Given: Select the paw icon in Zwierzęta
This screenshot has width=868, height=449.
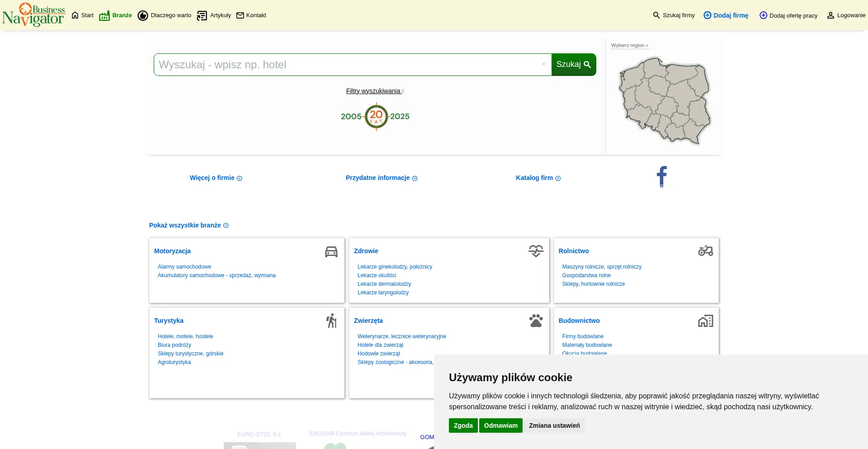Looking at the screenshot, I should tap(536, 321).
